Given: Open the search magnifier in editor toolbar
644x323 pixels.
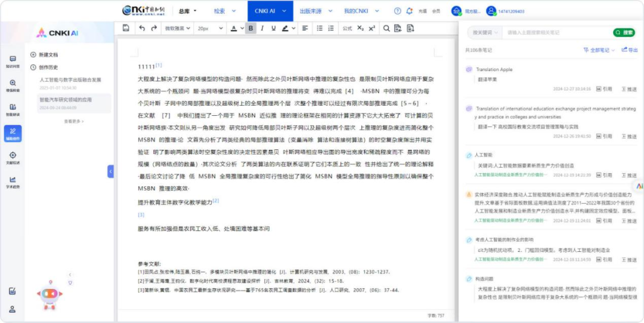Looking at the screenshot, I should [386, 28].
